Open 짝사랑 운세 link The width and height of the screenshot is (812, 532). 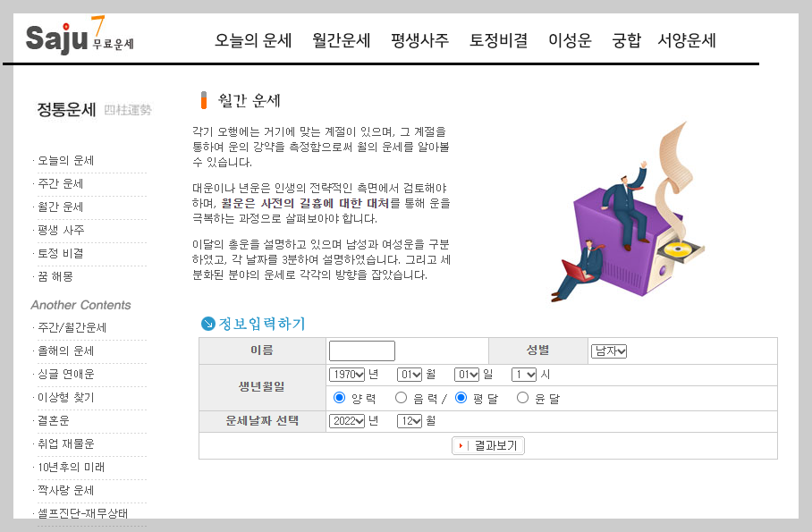coord(65,491)
